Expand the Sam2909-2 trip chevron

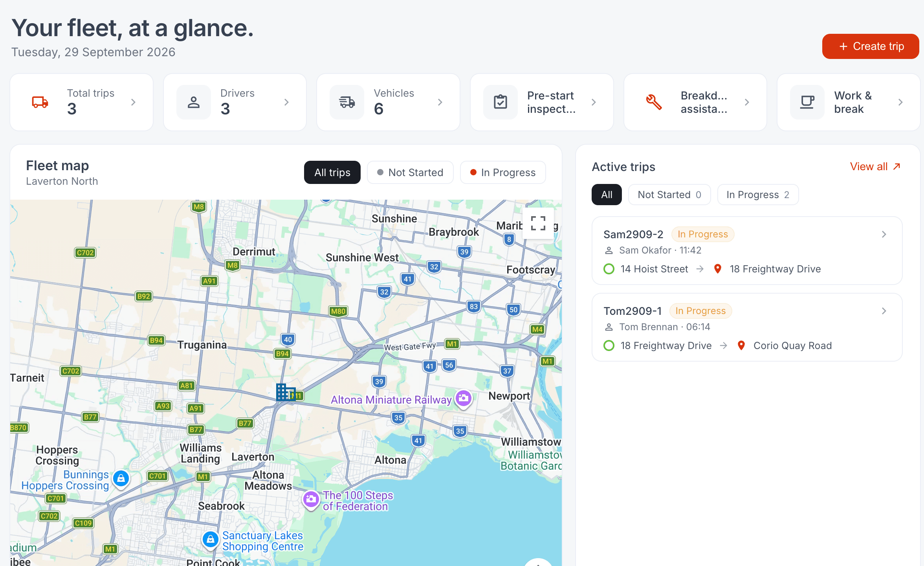pos(884,234)
